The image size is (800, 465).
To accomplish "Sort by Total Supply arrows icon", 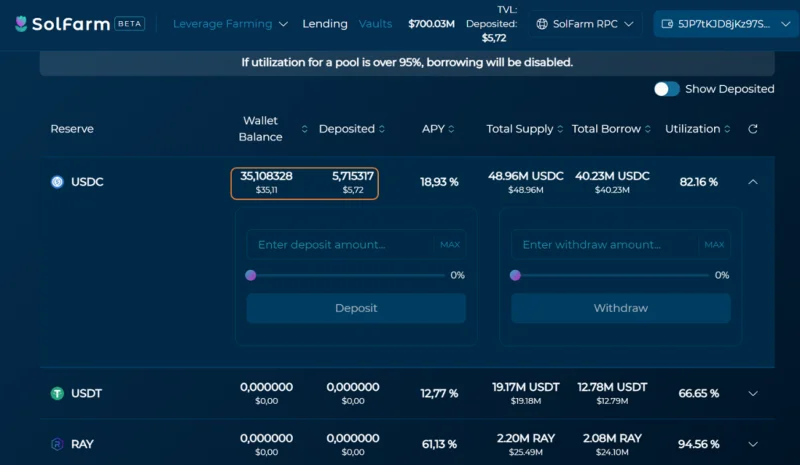I will click(x=560, y=129).
